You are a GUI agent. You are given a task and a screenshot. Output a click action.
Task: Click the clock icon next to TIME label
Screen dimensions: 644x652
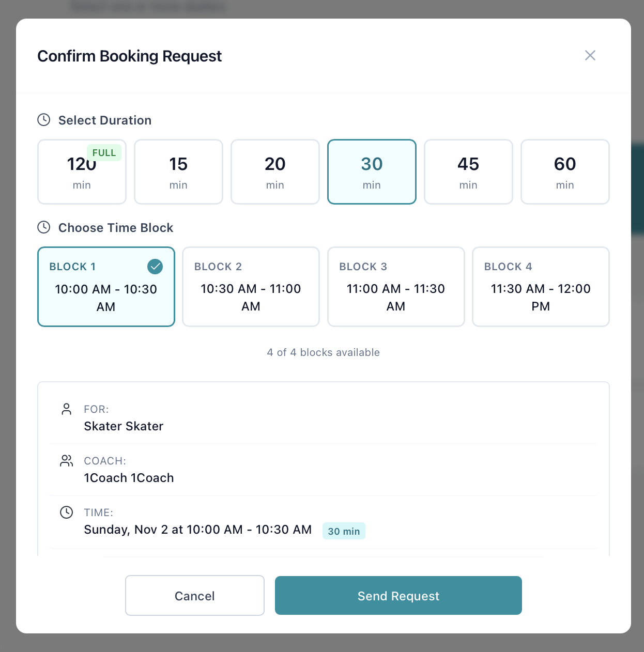(x=66, y=513)
